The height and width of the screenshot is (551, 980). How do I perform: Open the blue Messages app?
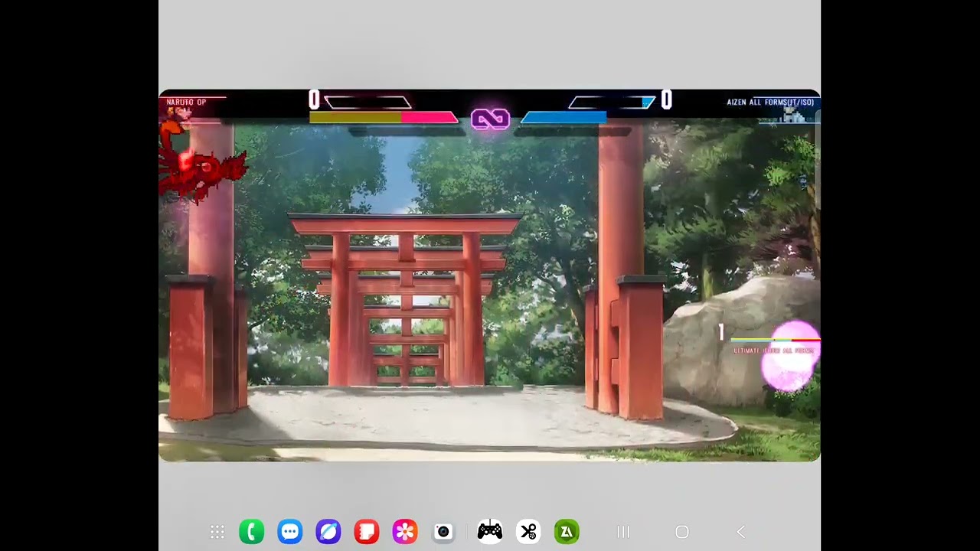point(290,532)
